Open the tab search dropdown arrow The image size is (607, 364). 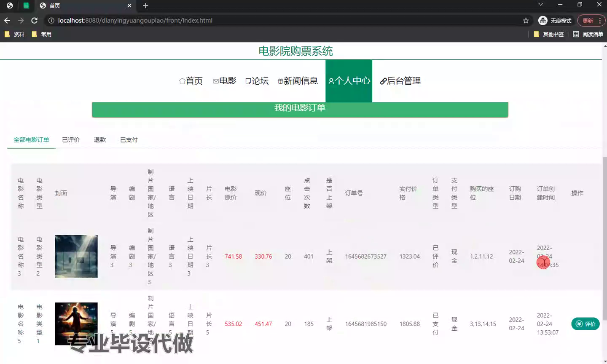[540, 4]
